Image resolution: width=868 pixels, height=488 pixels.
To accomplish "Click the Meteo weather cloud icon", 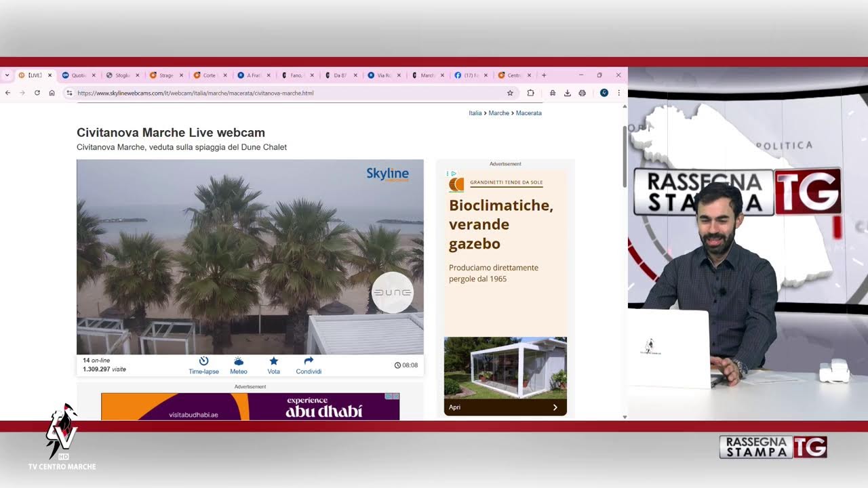I will click(239, 361).
